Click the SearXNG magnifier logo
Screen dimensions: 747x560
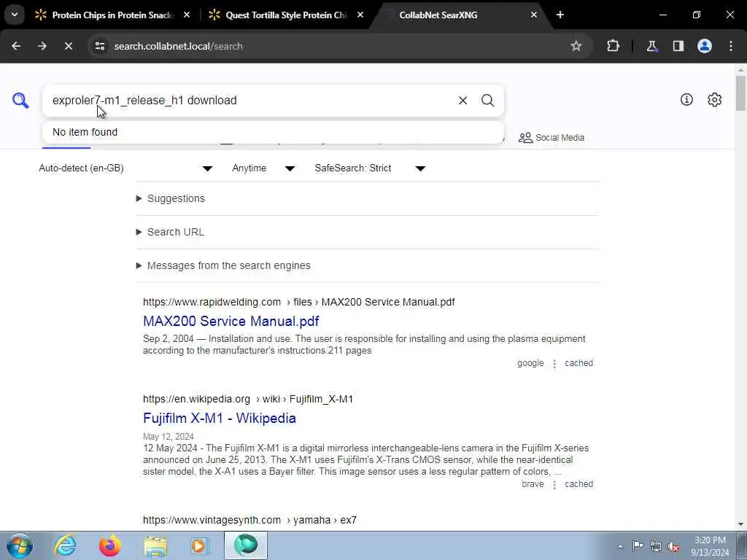20,101
